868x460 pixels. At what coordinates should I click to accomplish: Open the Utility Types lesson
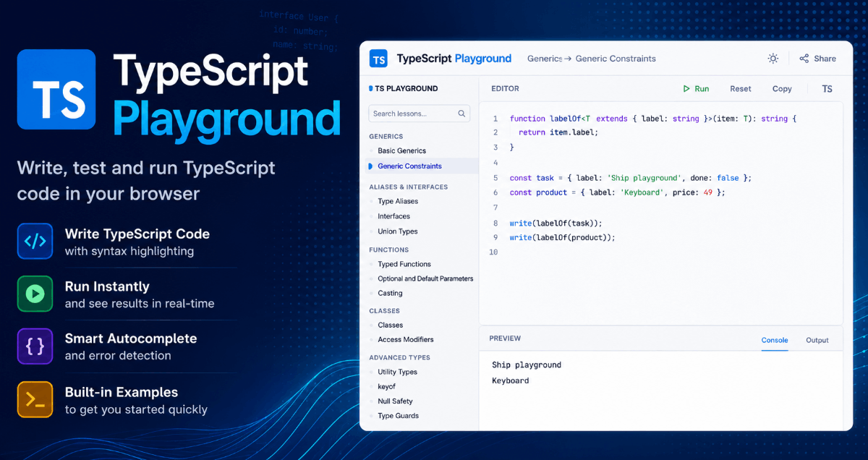[397, 372]
